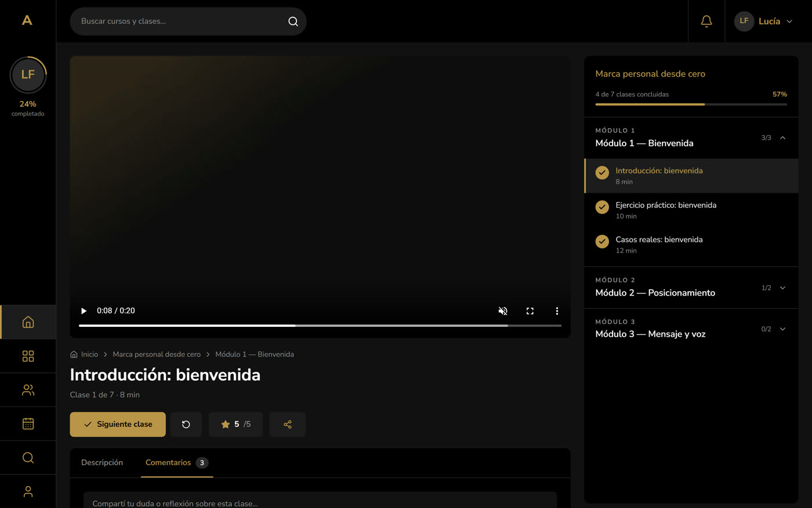Screen dimensions: 812x508
Task: Focus the Buscar cursos y clases field
Action: point(188,21)
